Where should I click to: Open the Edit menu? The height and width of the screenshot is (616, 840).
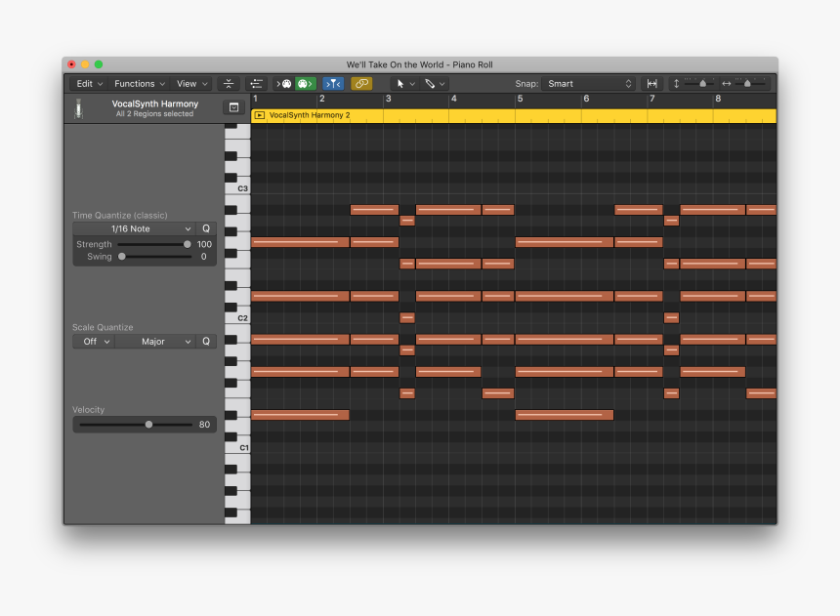[89, 84]
